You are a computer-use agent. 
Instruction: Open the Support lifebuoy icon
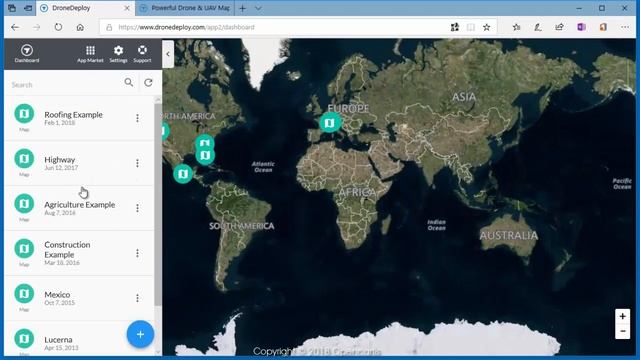142,53
